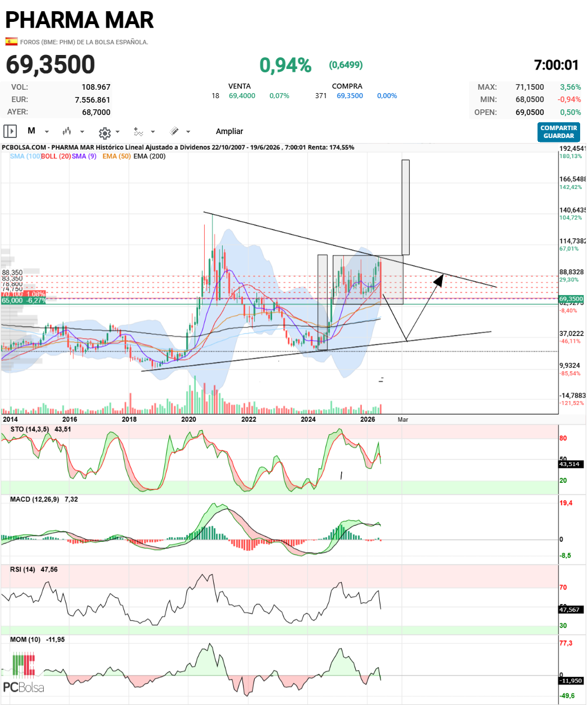Click the 2020 label on time axis
The height and width of the screenshot is (705, 588).
tap(189, 420)
